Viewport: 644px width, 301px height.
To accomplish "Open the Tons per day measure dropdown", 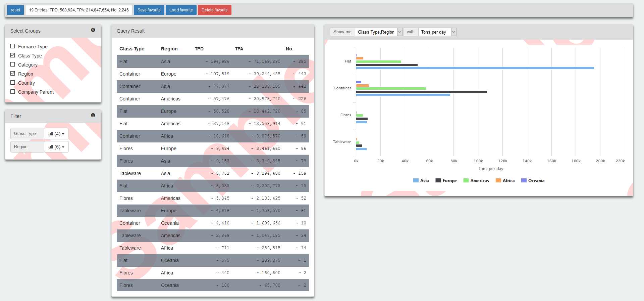I will [437, 32].
